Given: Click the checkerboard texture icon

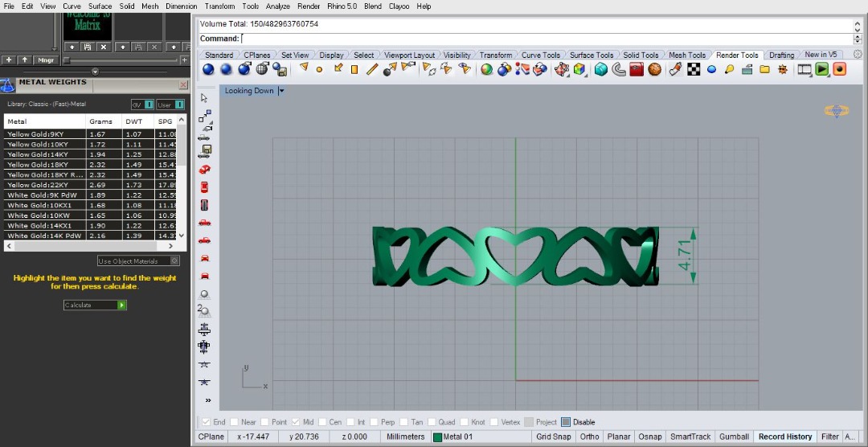Looking at the screenshot, I should [x=694, y=70].
